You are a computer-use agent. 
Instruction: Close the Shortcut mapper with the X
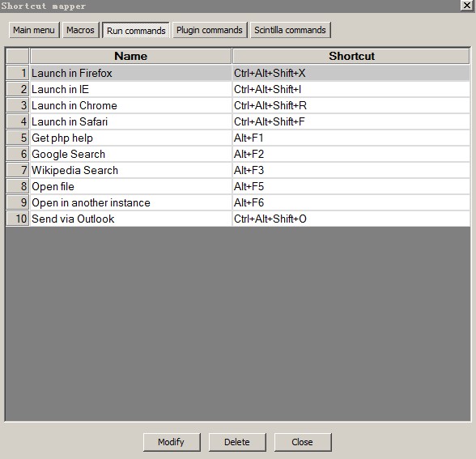click(466, 5)
